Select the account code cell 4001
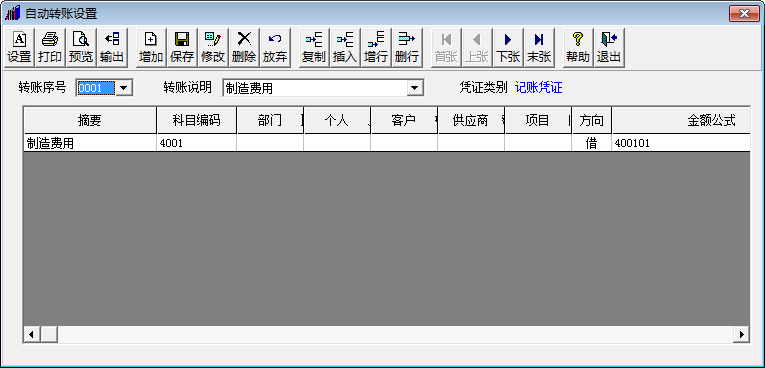Screen dimensions: 765x368 pos(197,143)
